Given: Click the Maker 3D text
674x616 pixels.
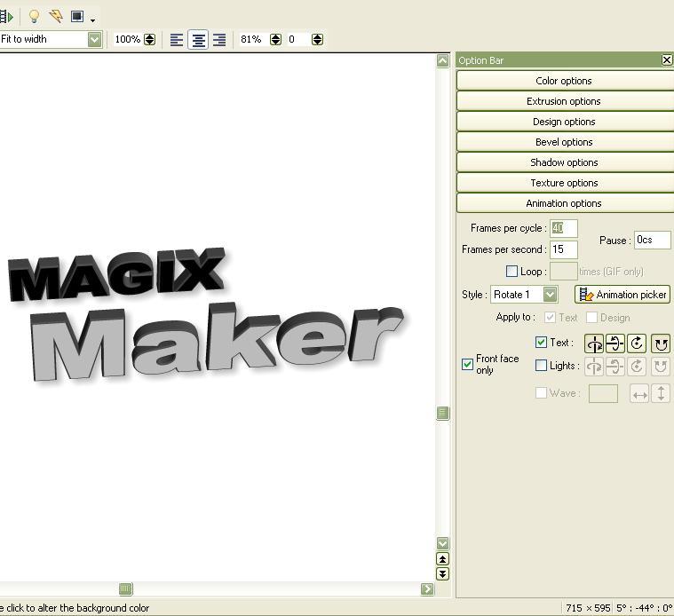Looking at the screenshot, I should pos(217,342).
